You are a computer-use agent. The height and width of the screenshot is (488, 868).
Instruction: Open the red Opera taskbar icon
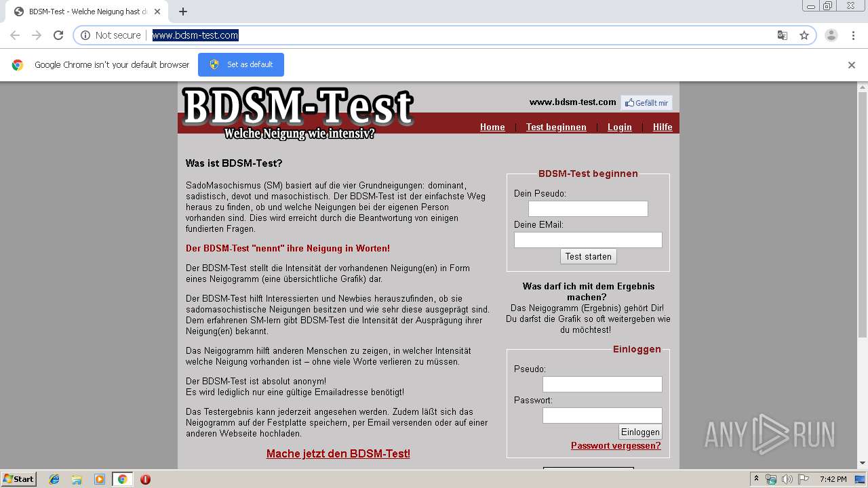pyautogui.click(x=145, y=479)
